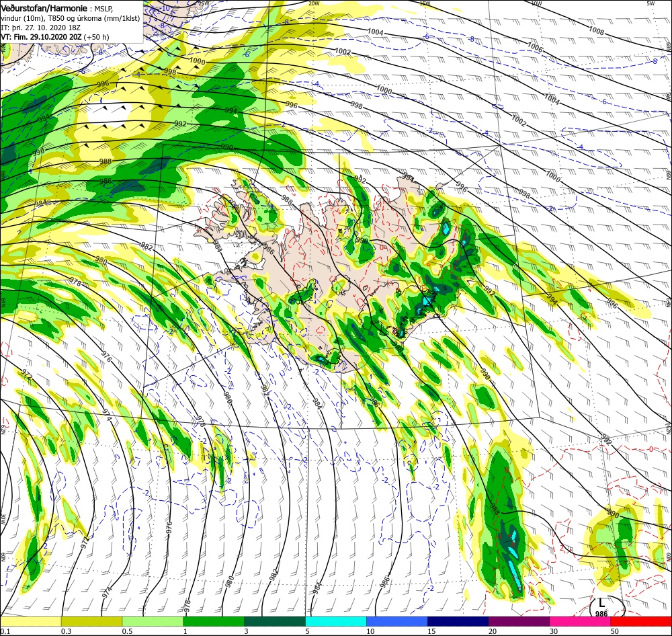
Task: Click the pale yellow 0.1 legend swatch
Action: tap(31, 621)
